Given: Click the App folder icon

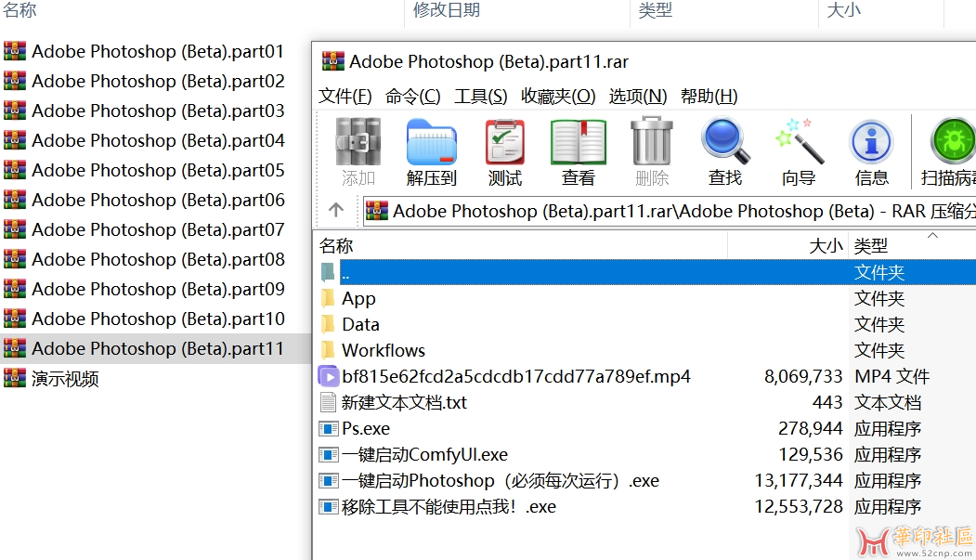Looking at the screenshot, I should (328, 299).
